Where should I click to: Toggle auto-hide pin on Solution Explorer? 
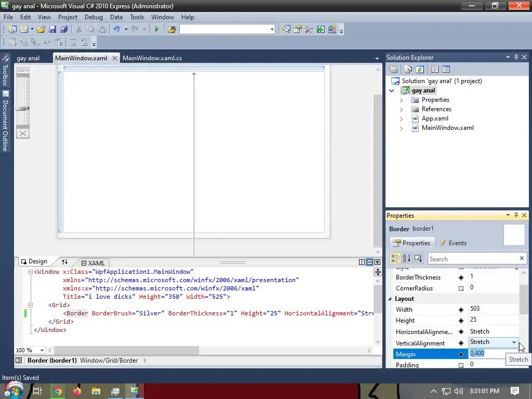[x=516, y=57]
